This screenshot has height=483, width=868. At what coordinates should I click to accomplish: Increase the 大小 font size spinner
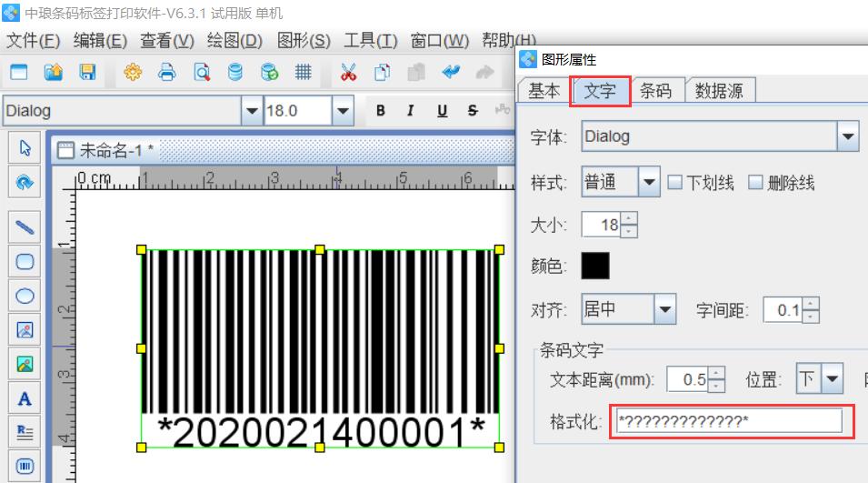pyautogui.click(x=629, y=218)
